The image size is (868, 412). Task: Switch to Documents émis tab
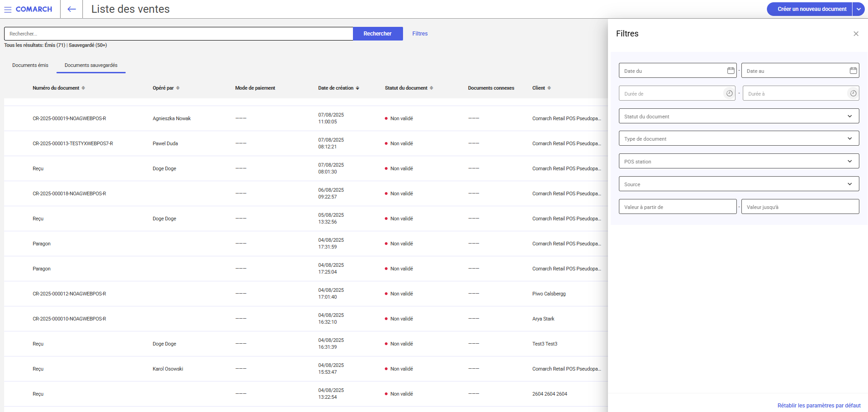[30, 65]
